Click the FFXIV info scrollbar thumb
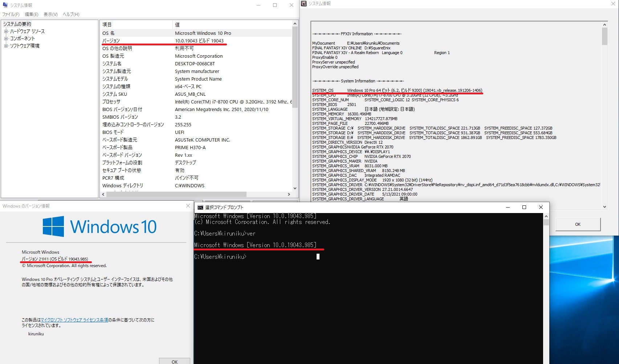The width and height of the screenshot is (619, 364). [x=604, y=36]
